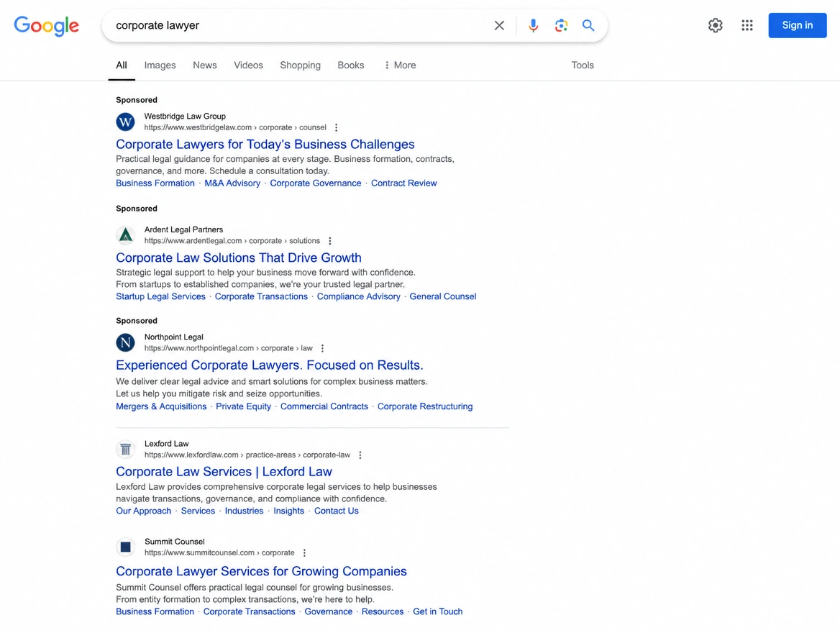Screen dimensions: 840x633
Task: Click the Northpoint Legal favicon
Action: click(x=125, y=342)
